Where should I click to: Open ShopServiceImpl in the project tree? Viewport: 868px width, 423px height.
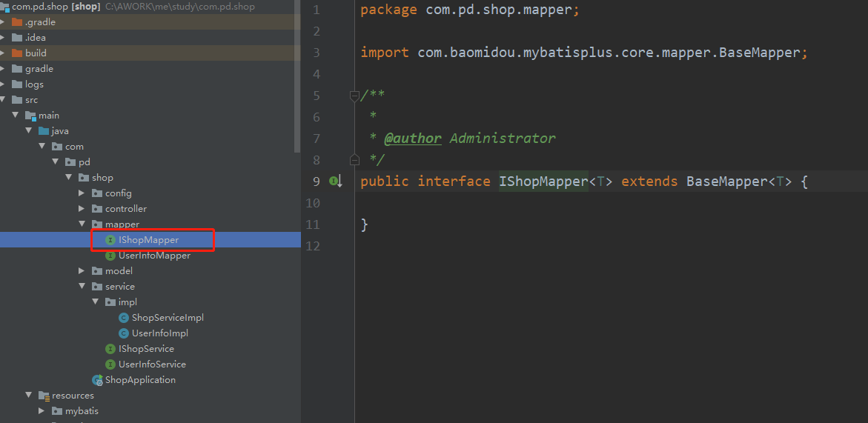(168, 317)
